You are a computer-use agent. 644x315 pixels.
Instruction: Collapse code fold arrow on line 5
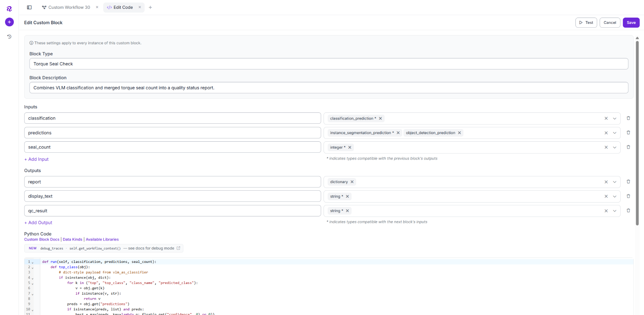tap(32, 283)
